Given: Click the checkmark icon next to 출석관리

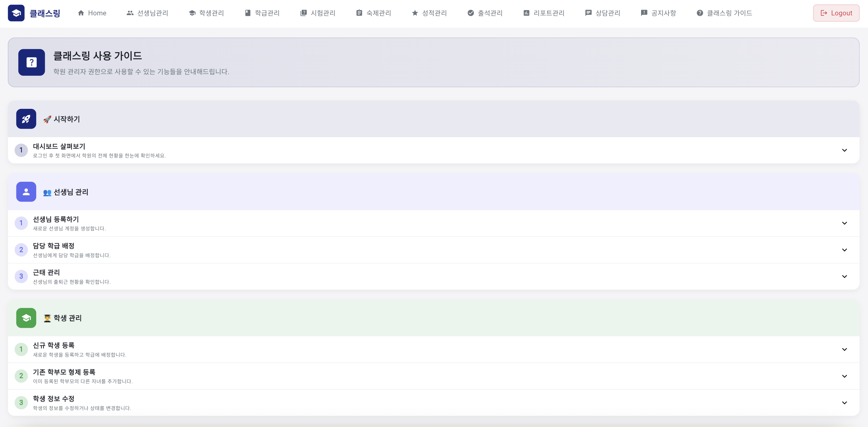Looking at the screenshot, I should (x=471, y=13).
